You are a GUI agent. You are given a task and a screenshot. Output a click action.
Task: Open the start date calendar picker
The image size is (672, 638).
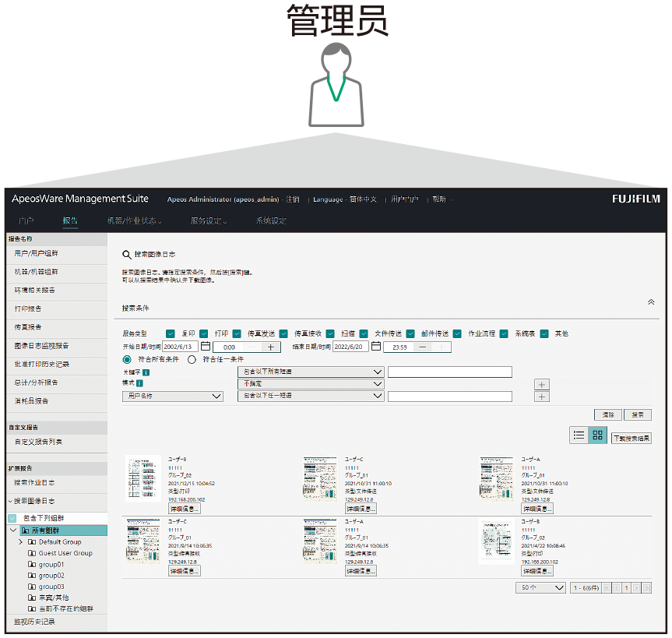[206, 347]
